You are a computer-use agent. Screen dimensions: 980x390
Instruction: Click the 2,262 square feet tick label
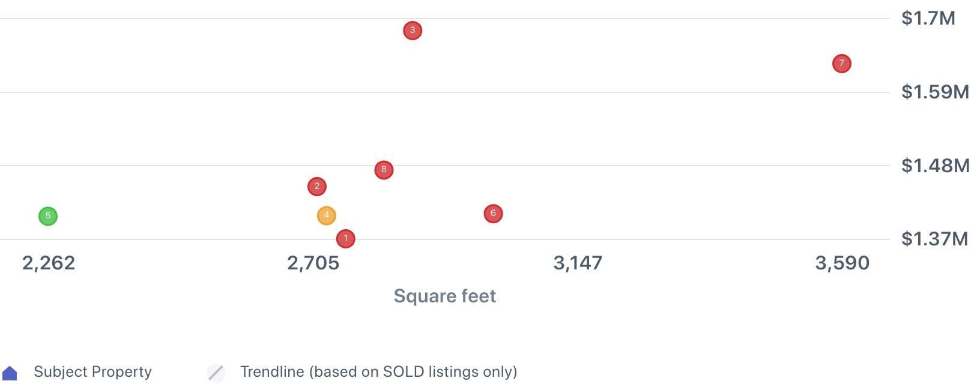[49, 263]
